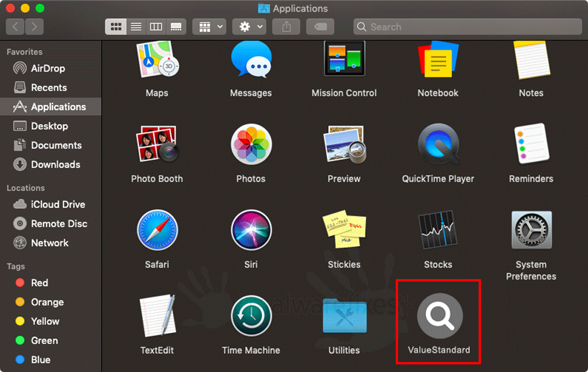588x372 pixels.
Task: Show Recents in the sidebar
Action: pos(51,88)
